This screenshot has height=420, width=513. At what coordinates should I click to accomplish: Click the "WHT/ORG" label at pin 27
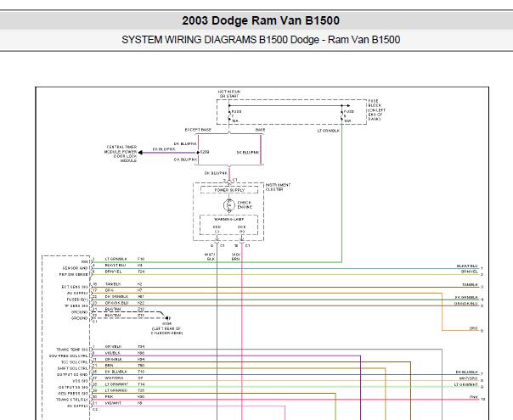pyautogui.click(x=114, y=378)
